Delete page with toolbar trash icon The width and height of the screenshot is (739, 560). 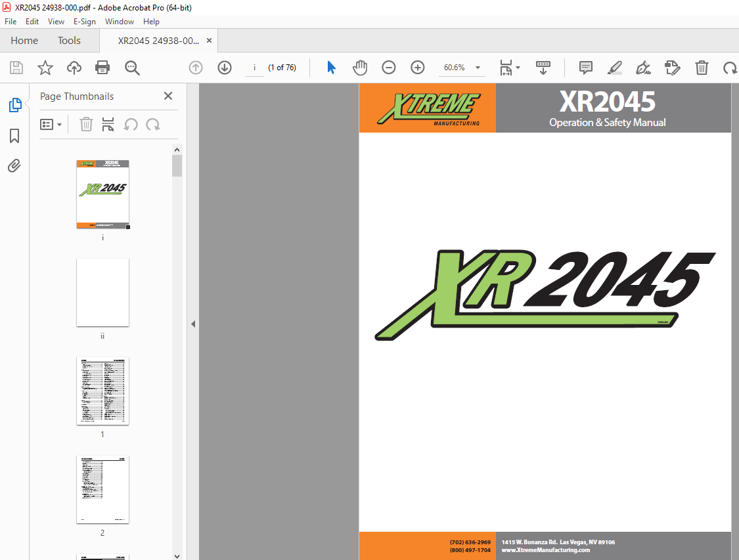pyautogui.click(x=702, y=68)
